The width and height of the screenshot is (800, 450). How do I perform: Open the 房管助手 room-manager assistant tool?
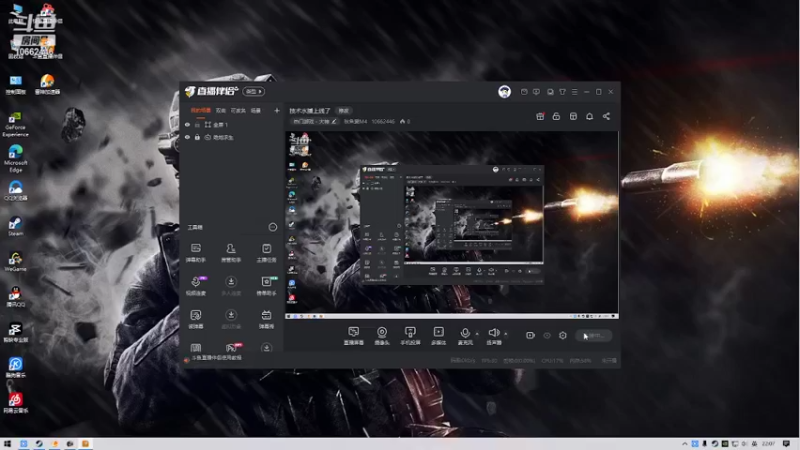[x=231, y=253]
